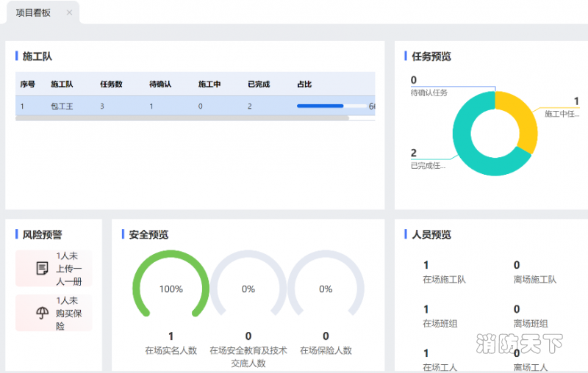The width and height of the screenshot is (588, 373).
Task: Click the 占比 progress bar for 包工王
Action: (x=331, y=106)
